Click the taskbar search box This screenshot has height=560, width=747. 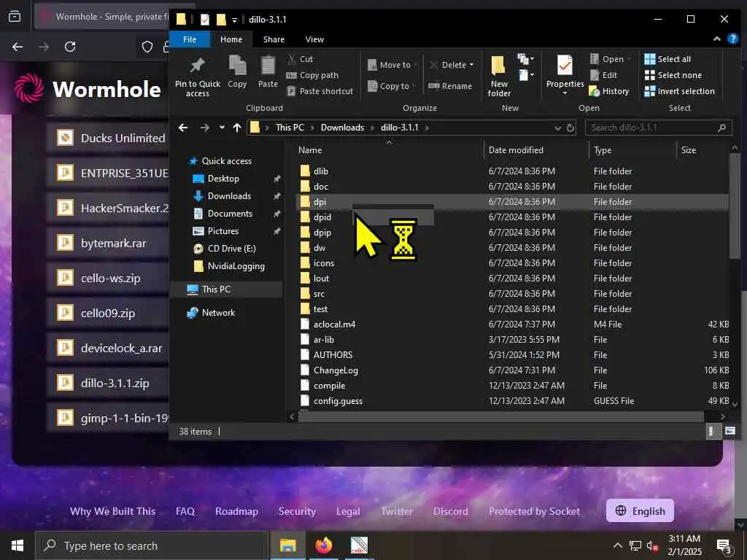(152, 545)
